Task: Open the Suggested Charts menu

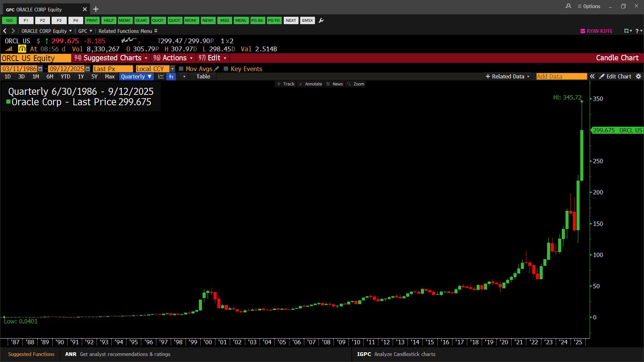Action: 111,58
